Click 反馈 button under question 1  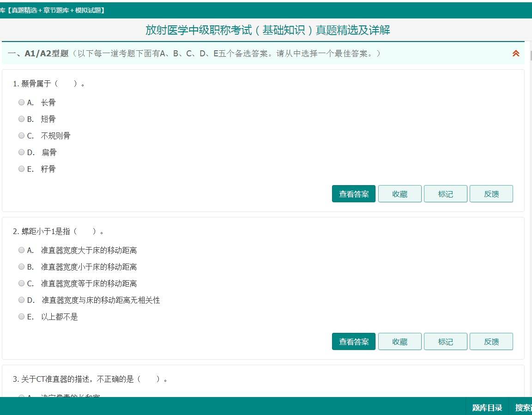[x=491, y=193]
